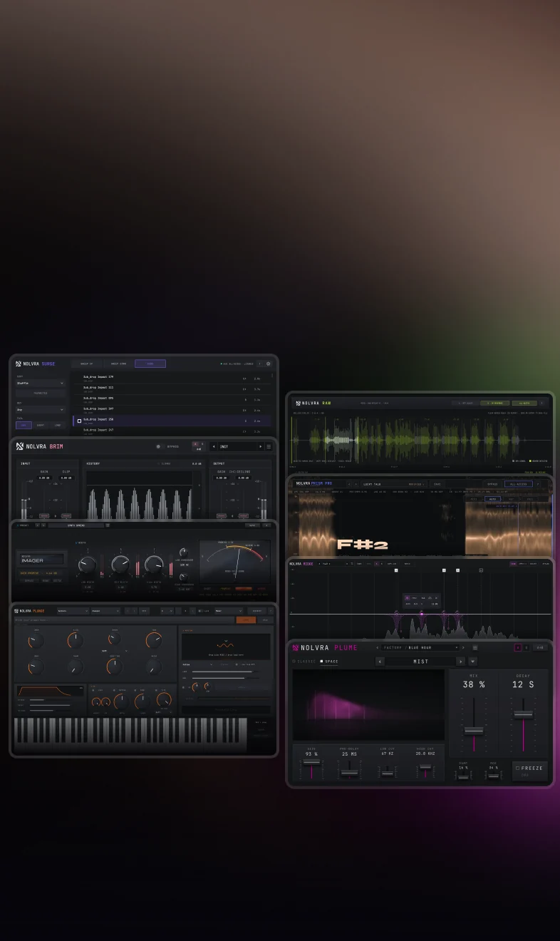The height and width of the screenshot is (941, 560).
Task: Toggle the Freeze checkbox in Plume
Action: click(x=518, y=768)
